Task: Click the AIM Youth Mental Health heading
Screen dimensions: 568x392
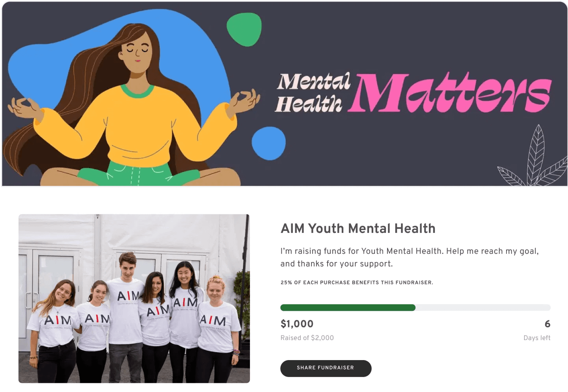Action: tap(358, 229)
